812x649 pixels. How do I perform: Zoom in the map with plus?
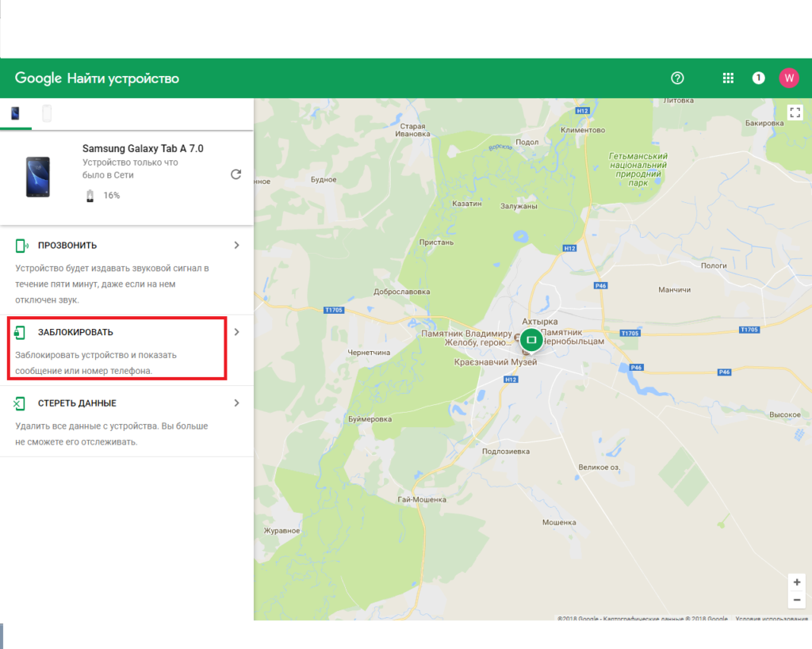797,582
